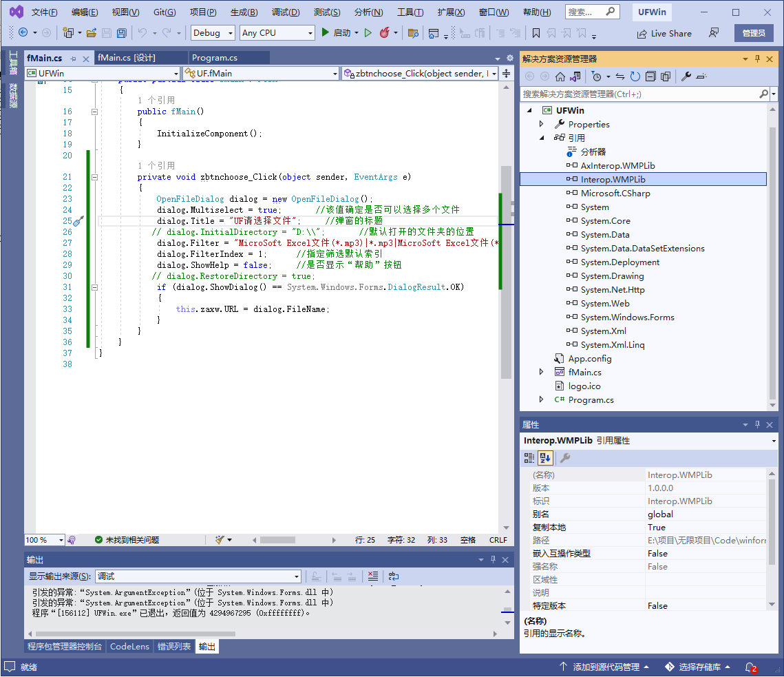Click 选择存储库 in status bar
Screen dimensions: 784x677
tap(697, 667)
